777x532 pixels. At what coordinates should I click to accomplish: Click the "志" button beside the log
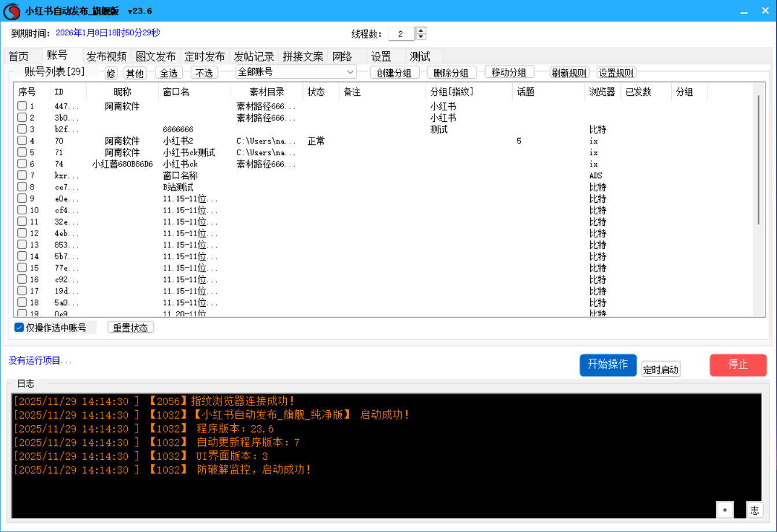(x=754, y=509)
